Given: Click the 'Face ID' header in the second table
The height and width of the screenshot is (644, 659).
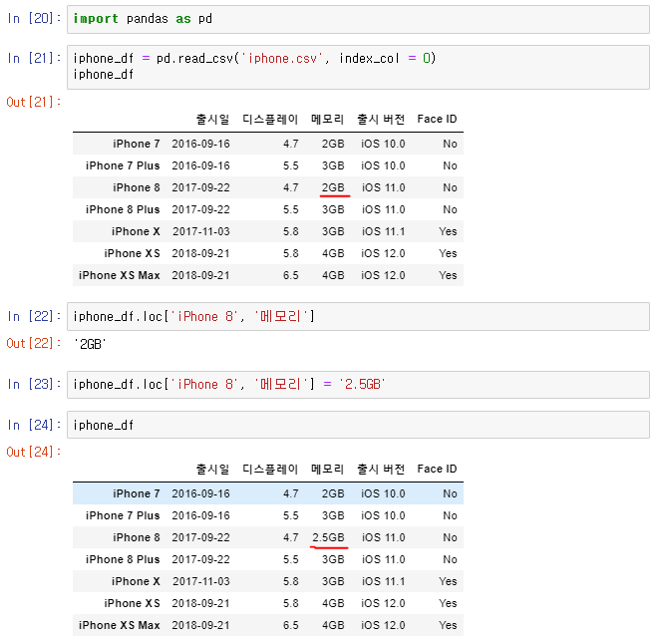Looking at the screenshot, I should click(437, 470).
